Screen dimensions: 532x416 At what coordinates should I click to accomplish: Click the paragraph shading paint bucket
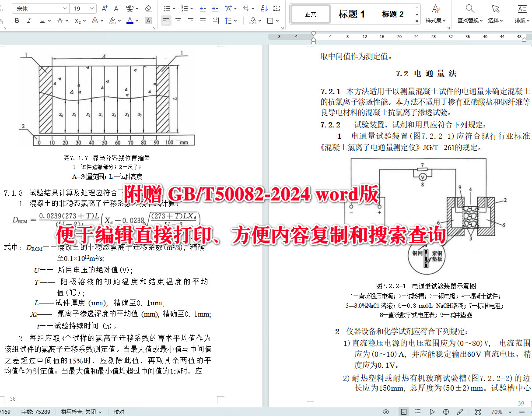(x=253, y=21)
